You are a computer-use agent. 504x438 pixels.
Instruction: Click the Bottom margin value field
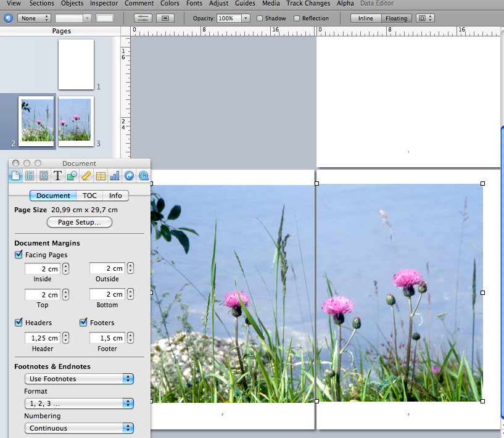[x=107, y=294]
